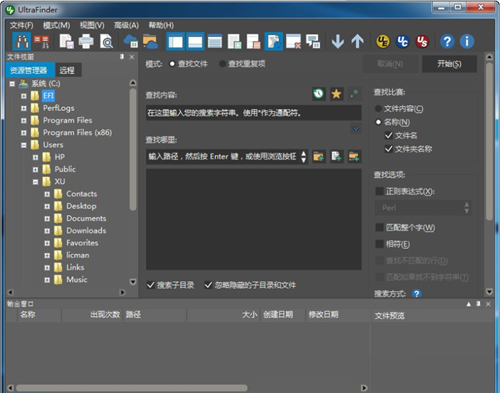
Task: Toggle the highlighted file preview toolbar icon
Action: [274, 42]
